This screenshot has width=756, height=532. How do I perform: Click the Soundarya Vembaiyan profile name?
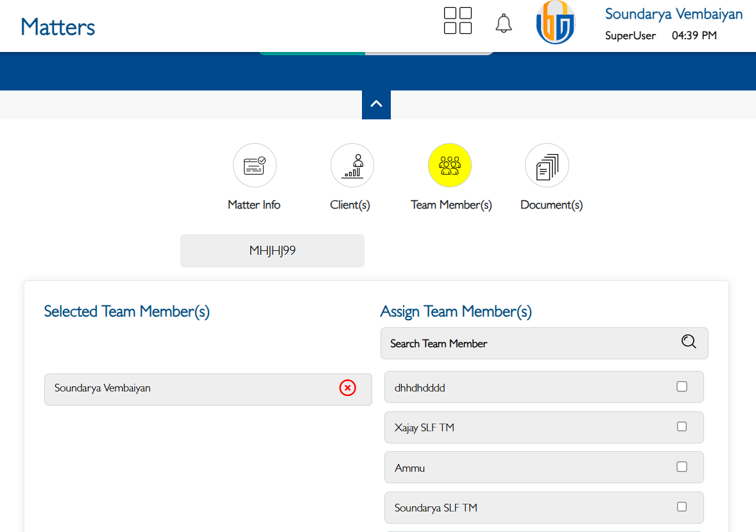(x=673, y=14)
